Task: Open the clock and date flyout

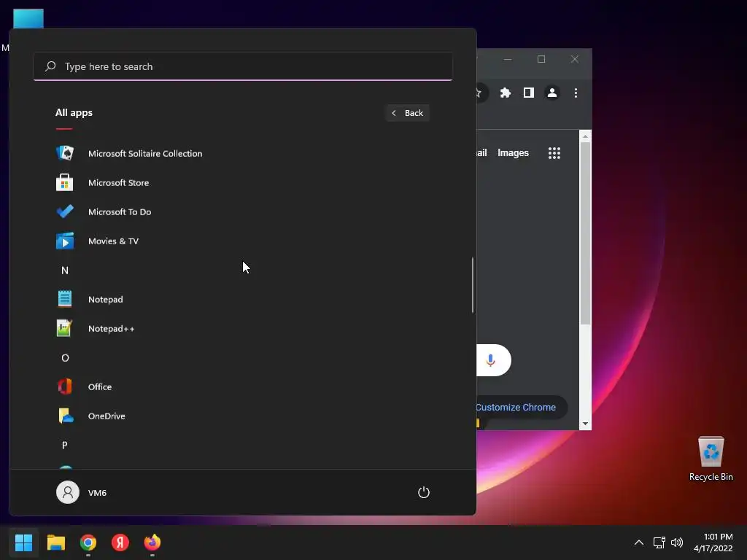Action: [x=713, y=542]
